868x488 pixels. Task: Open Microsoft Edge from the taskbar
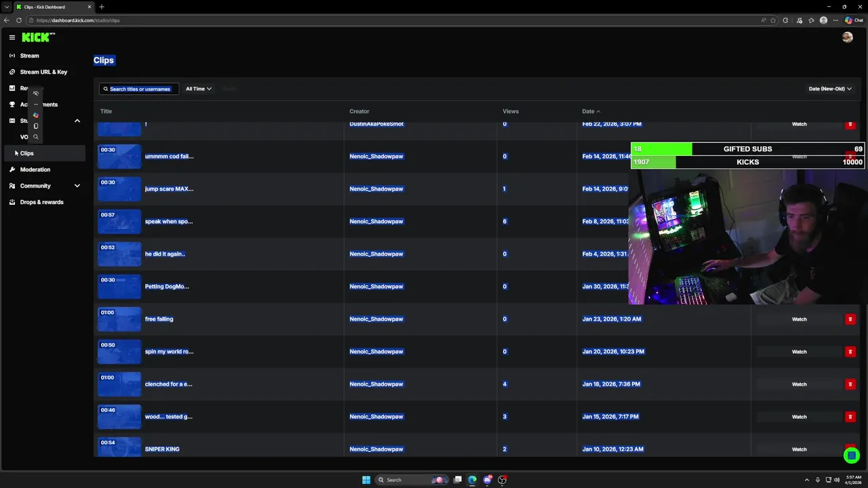point(472,480)
